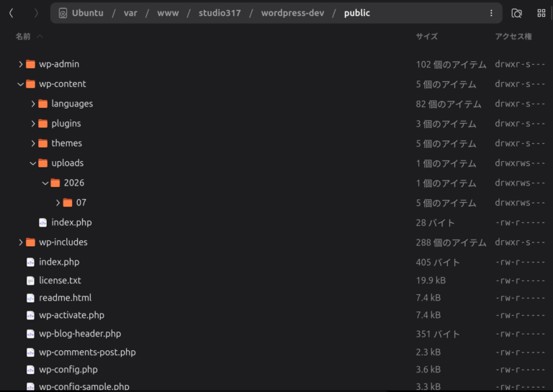Select the wp-config-sample.php file name
This screenshot has width=553, height=392.
pos(84,386)
